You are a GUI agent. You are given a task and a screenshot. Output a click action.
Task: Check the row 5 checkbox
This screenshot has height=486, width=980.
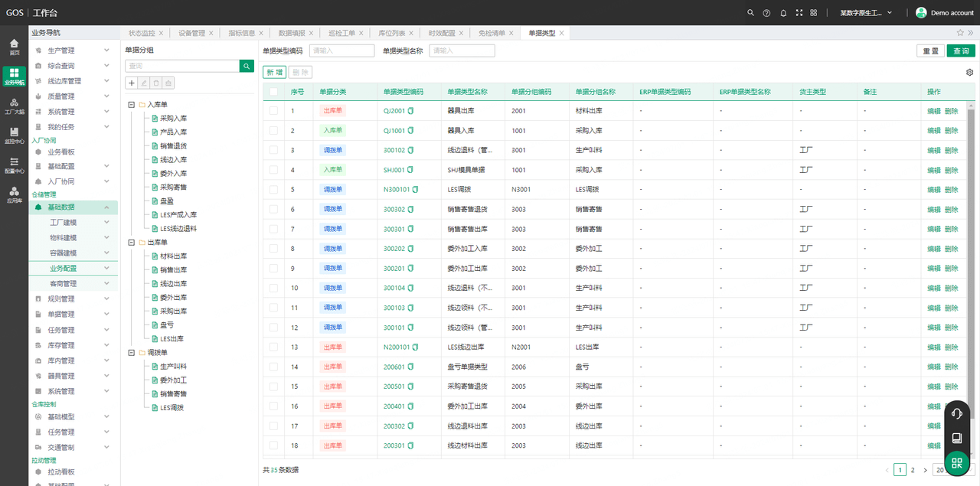[273, 189]
